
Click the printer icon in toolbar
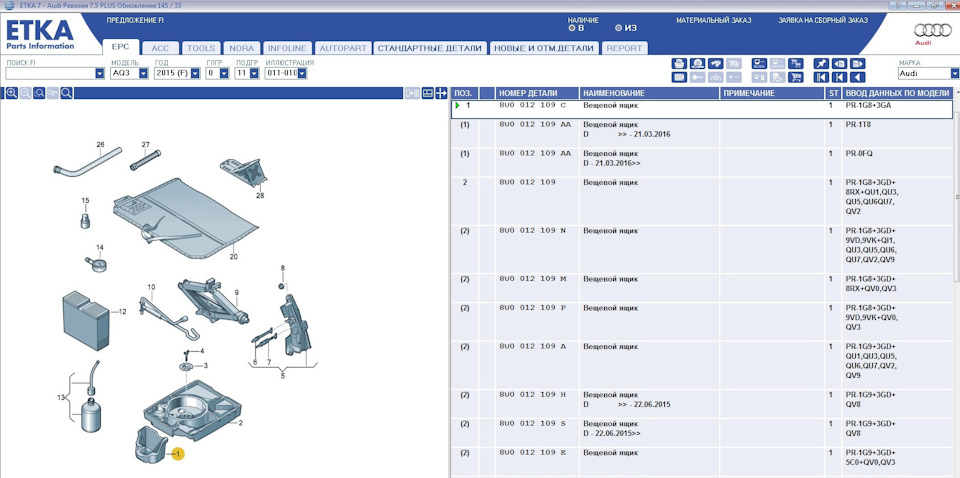679,63
